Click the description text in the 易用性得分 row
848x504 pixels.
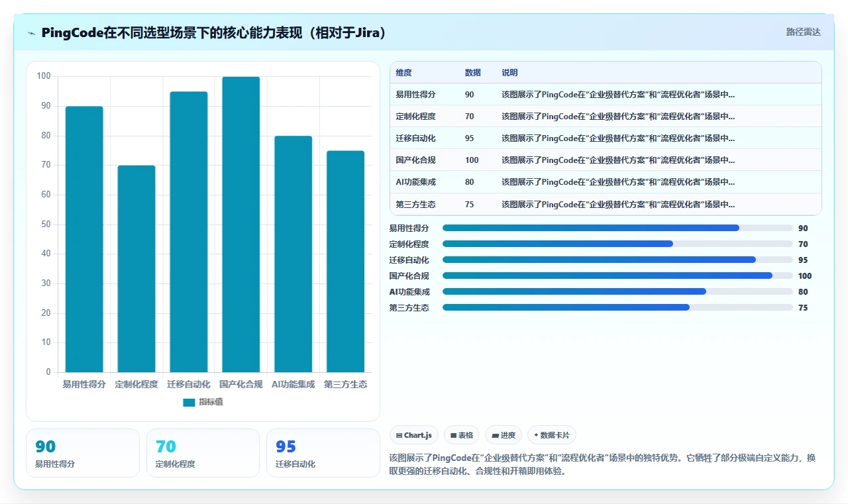(618, 95)
